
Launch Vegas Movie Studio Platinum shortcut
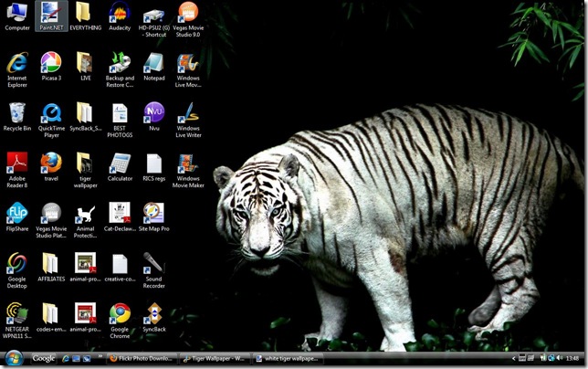(51, 220)
